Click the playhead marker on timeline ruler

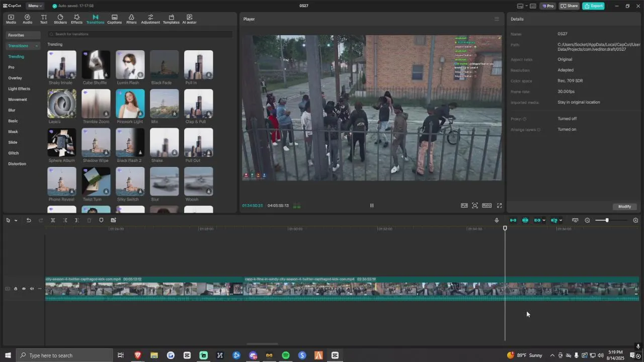505,228
